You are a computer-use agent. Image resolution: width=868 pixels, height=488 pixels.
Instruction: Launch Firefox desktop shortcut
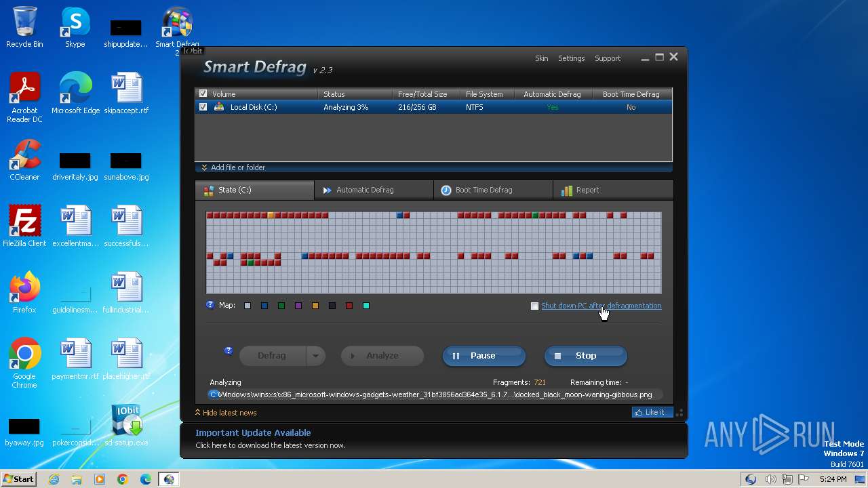24,293
